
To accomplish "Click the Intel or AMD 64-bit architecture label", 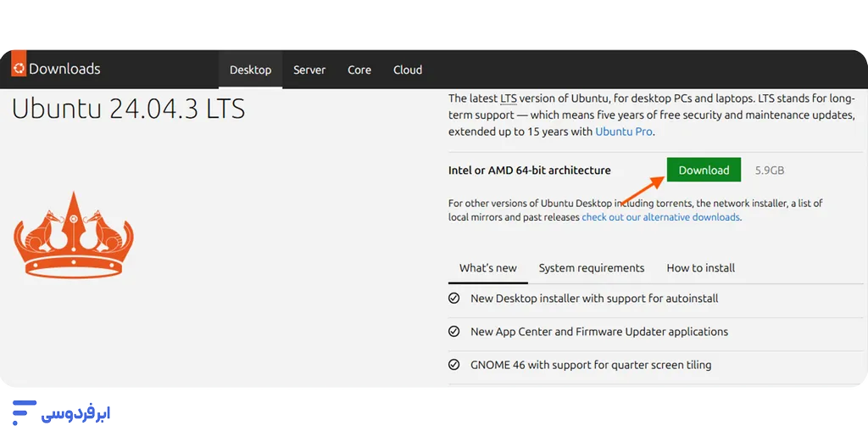I will (529, 171).
